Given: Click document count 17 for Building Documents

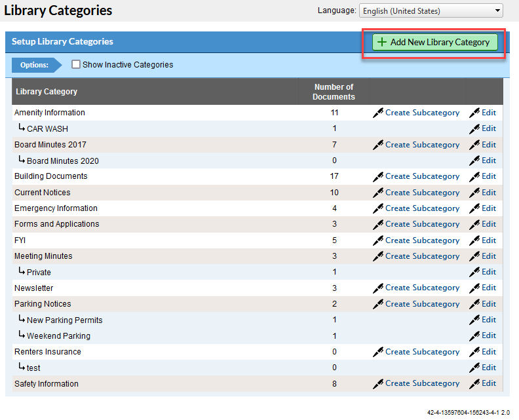Looking at the screenshot, I should pyautogui.click(x=334, y=176).
